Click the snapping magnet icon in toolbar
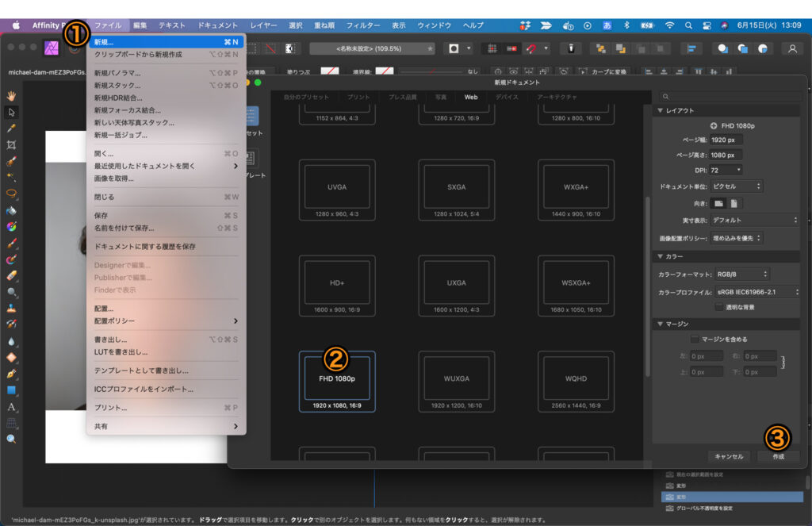Viewport: 812px width, 526px height. [530, 48]
